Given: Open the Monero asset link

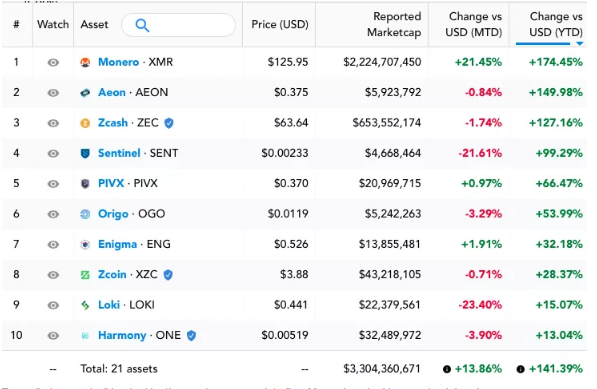Looking at the screenshot, I should point(118,62).
